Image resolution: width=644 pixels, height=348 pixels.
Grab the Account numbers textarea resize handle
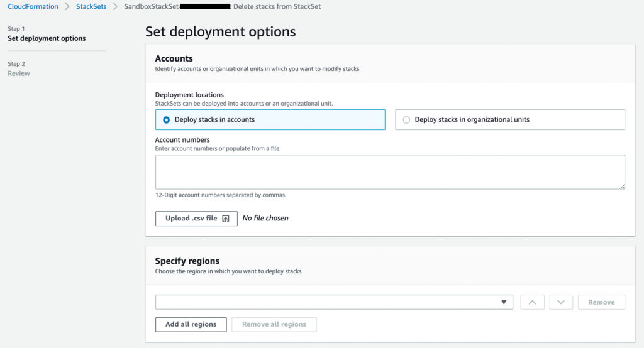tap(622, 186)
